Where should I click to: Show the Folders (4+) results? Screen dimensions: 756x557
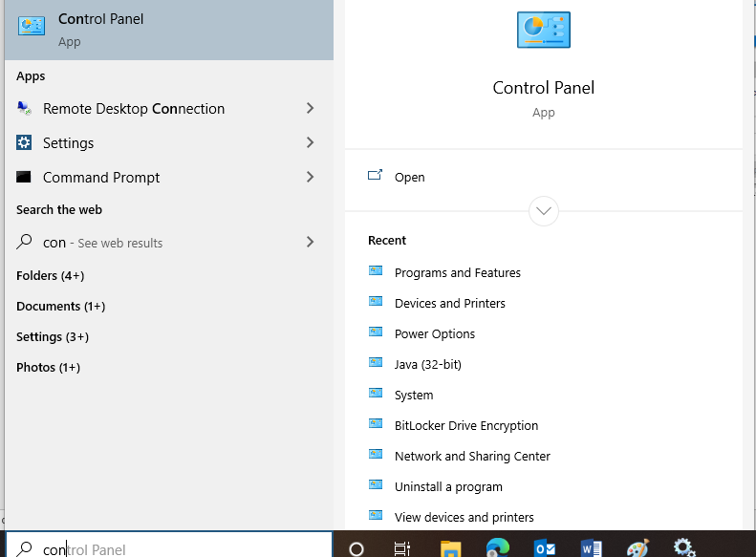[x=51, y=276]
